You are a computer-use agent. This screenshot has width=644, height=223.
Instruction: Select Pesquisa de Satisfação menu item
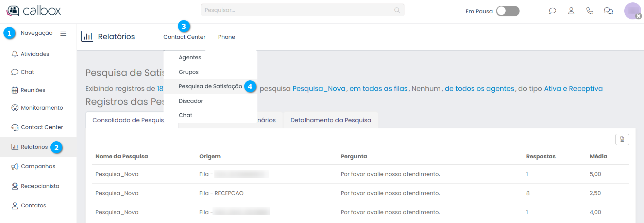tap(210, 86)
